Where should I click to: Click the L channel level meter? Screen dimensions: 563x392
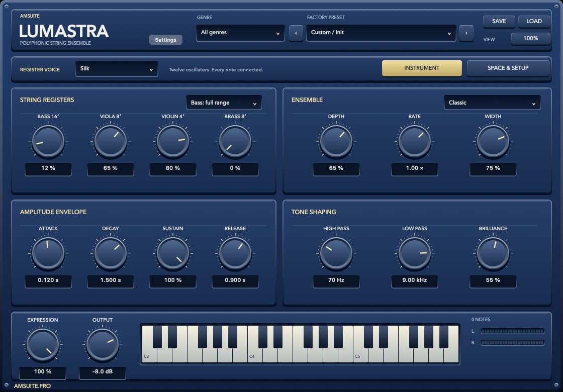point(512,331)
